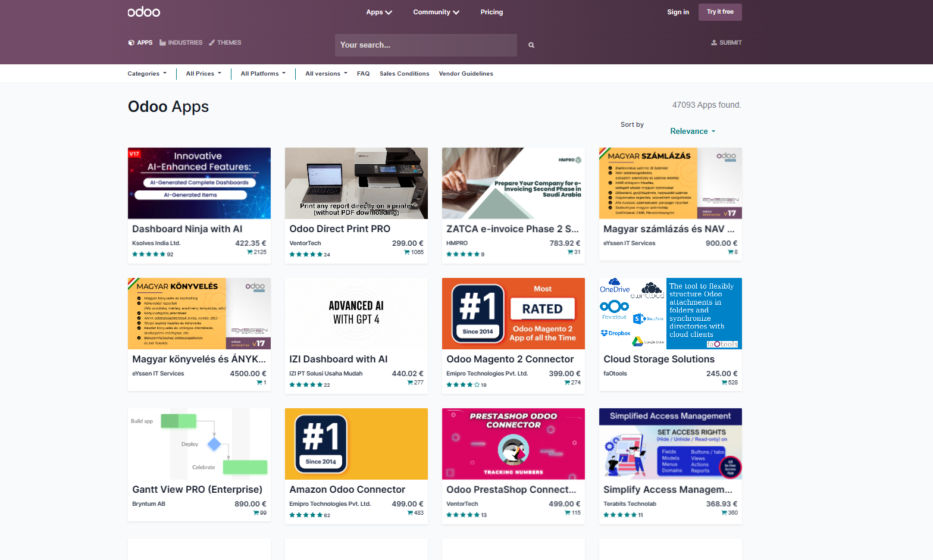Click the search magnifier icon
The width and height of the screenshot is (933, 560).
[x=531, y=45]
